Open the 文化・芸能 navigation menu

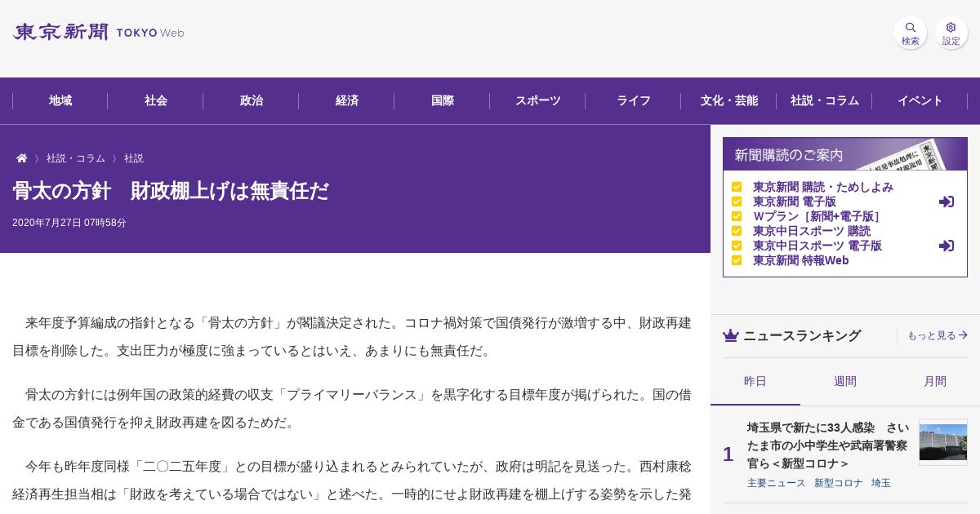point(729,101)
